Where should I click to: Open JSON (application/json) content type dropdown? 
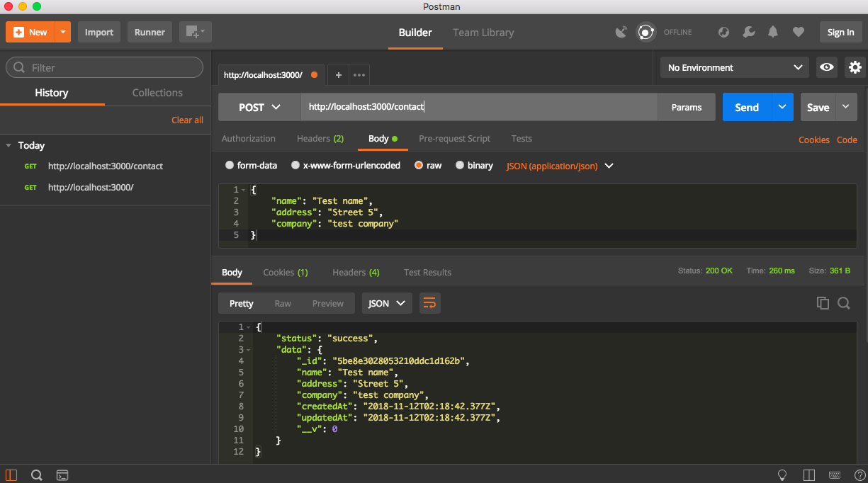pyautogui.click(x=560, y=166)
